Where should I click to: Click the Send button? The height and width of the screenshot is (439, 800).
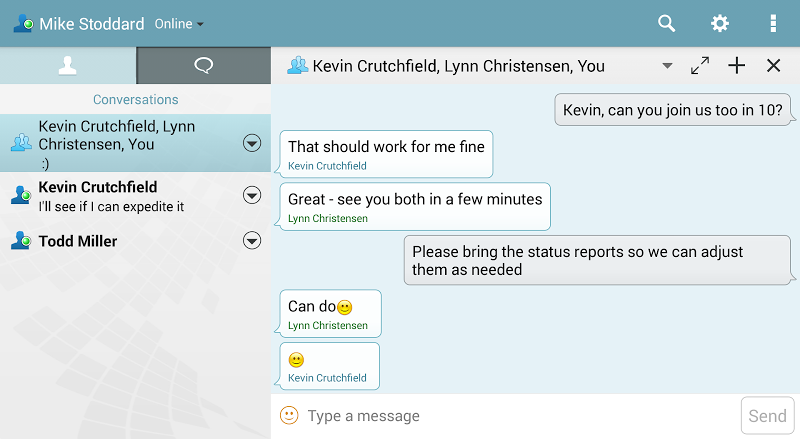point(767,416)
